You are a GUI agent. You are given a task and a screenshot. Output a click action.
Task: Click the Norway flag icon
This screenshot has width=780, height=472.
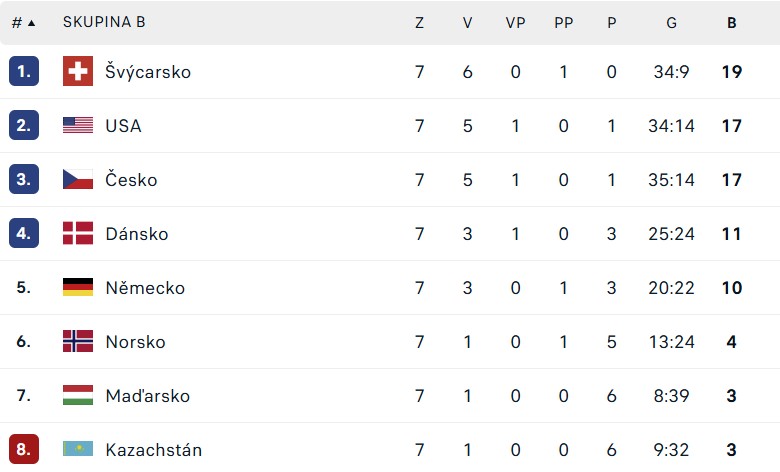point(78,341)
